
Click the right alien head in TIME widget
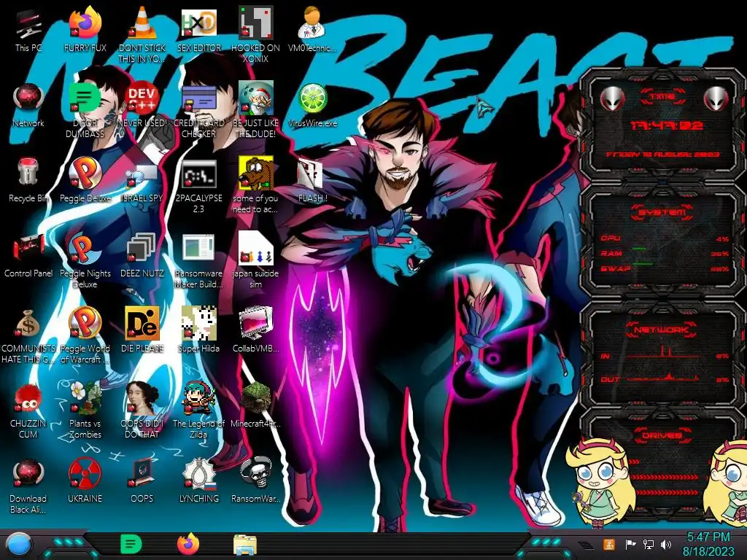coord(716,99)
